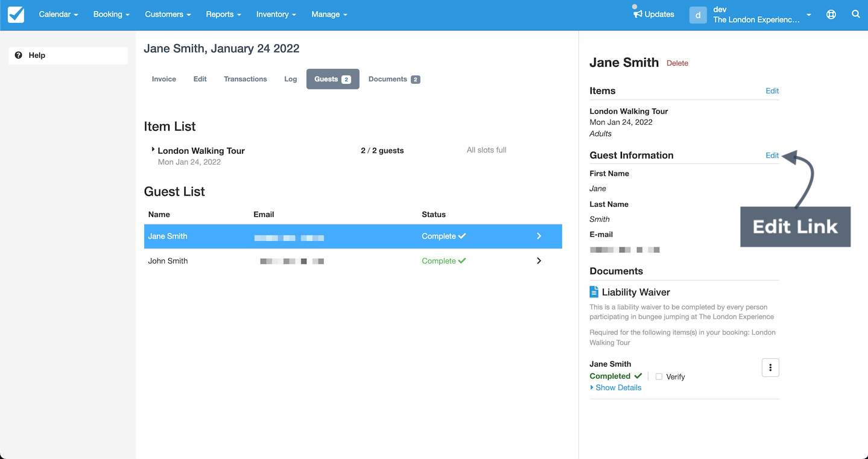Click the Liability Waiver document icon

(594, 292)
